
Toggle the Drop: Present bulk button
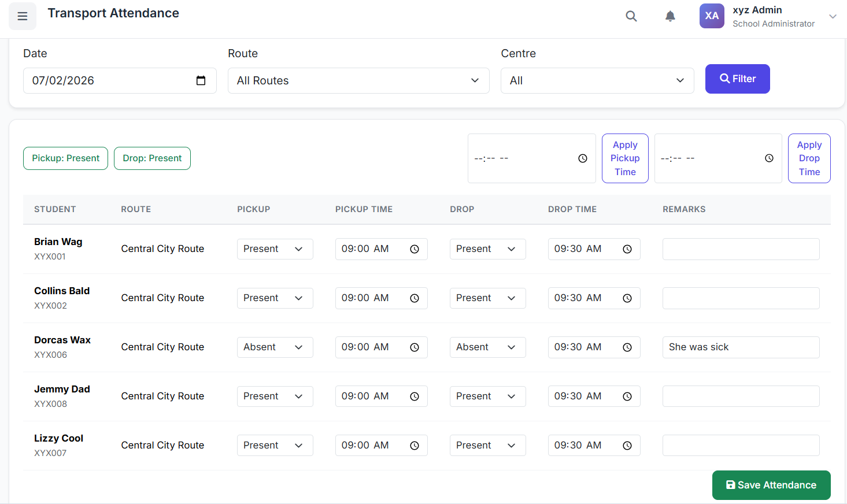[x=152, y=158]
